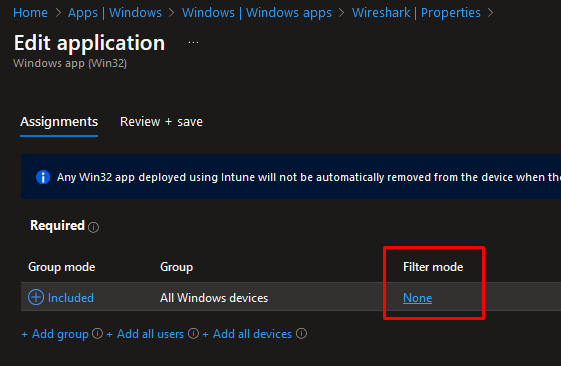Click the Group mode column header

[x=62, y=267]
